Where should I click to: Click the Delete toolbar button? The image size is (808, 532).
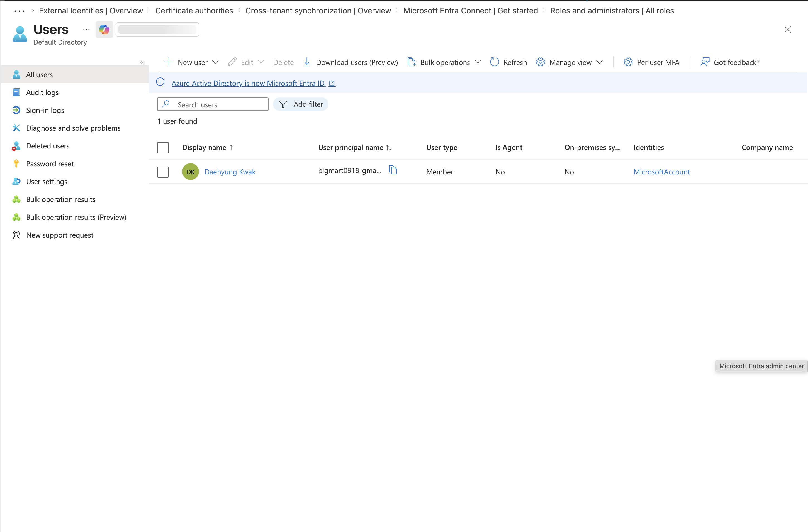click(x=283, y=62)
